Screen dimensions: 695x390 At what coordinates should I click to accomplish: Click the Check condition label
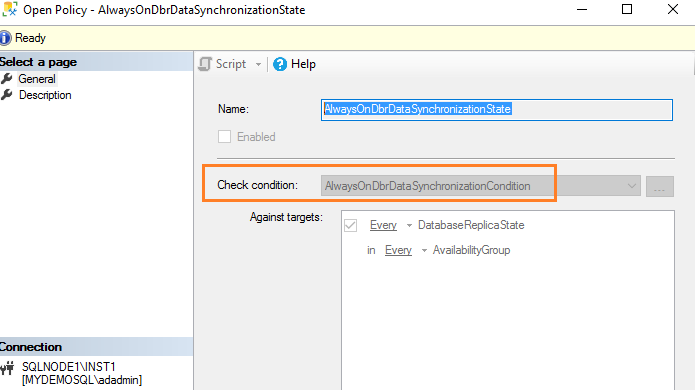point(257,185)
